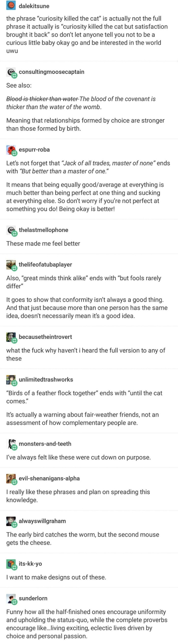Visit alwayswillgraham's username link
178x644 pixels.
42,521
